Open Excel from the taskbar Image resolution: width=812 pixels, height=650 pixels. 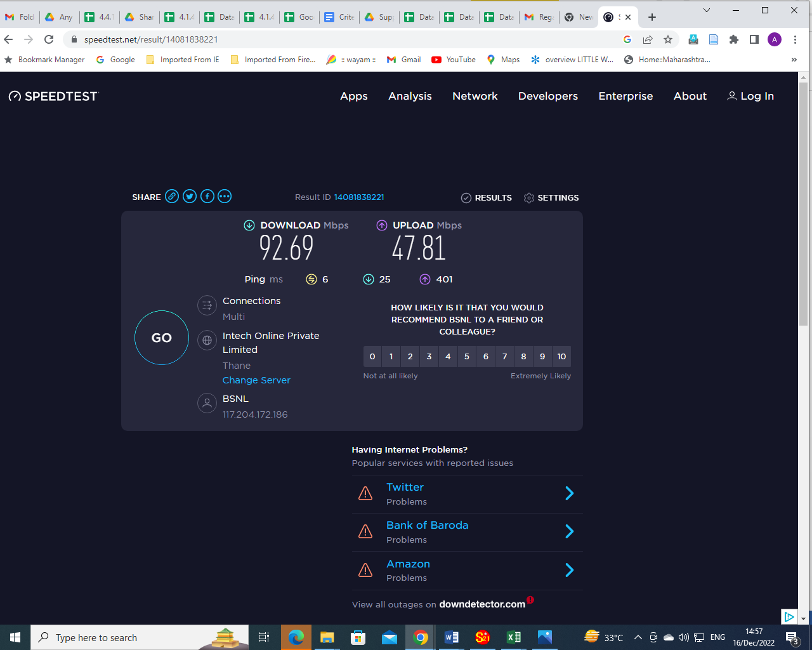(x=514, y=637)
